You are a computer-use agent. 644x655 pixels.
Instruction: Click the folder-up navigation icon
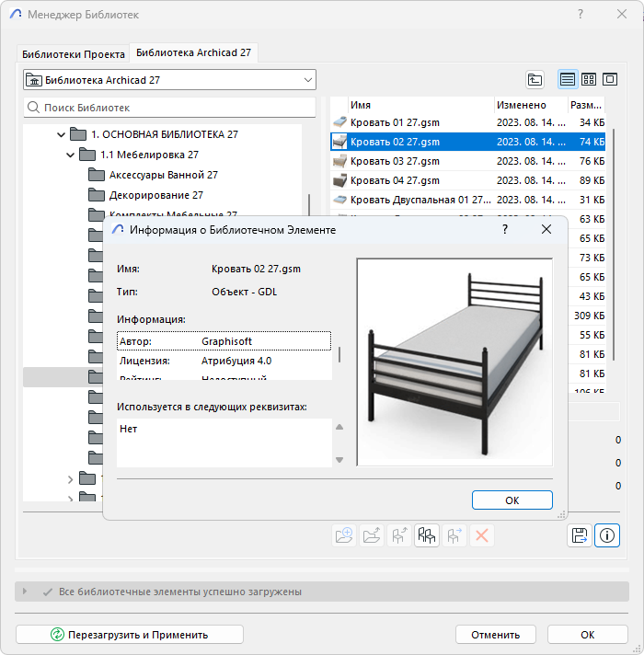pos(535,79)
